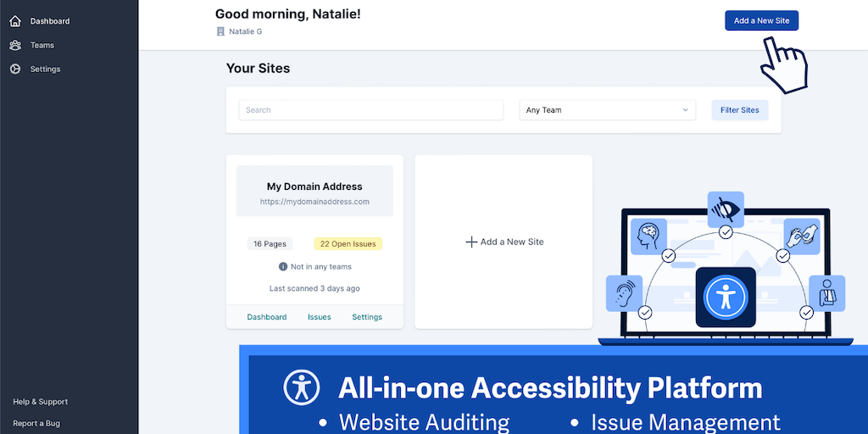The image size is (868, 434).
Task: Expand the Any Team dropdown
Action: click(x=607, y=110)
